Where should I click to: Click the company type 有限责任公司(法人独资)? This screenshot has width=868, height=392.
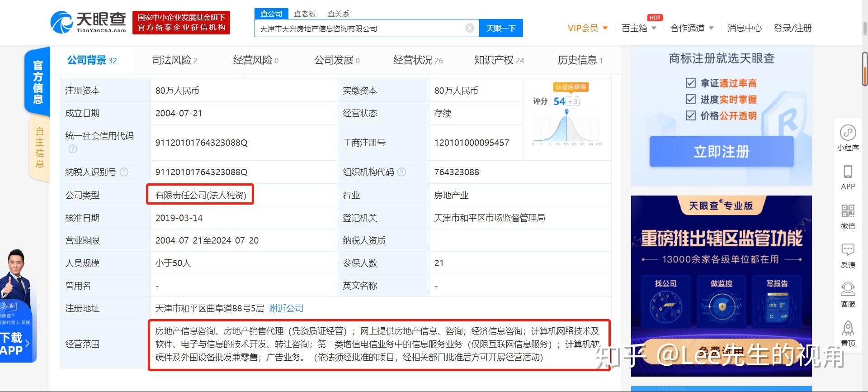coord(201,195)
